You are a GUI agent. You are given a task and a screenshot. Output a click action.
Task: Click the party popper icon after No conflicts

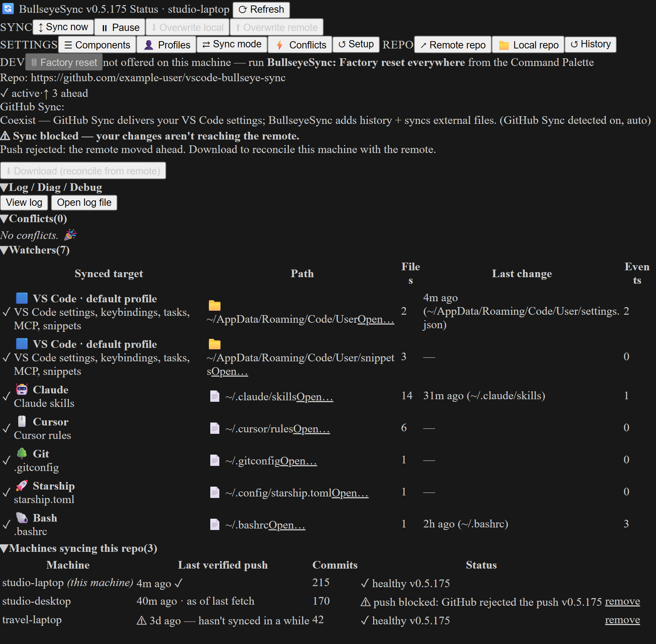pyautogui.click(x=70, y=235)
